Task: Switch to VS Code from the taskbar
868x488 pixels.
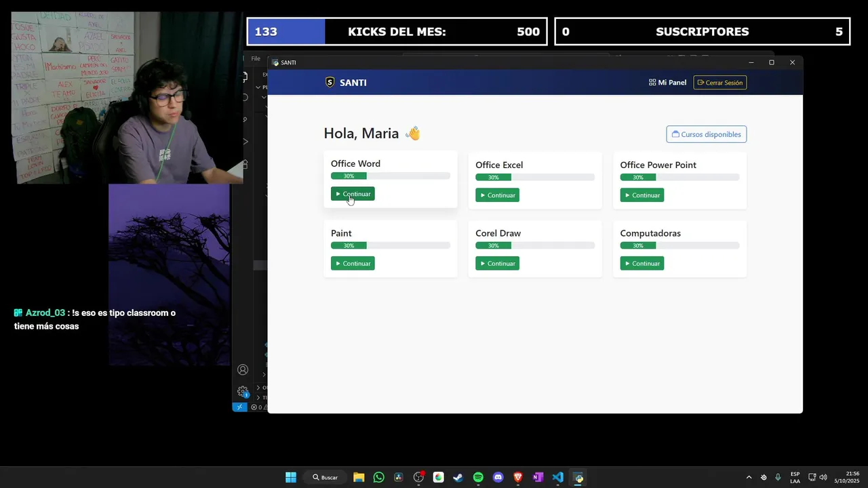Action: click(x=558, y=477)
